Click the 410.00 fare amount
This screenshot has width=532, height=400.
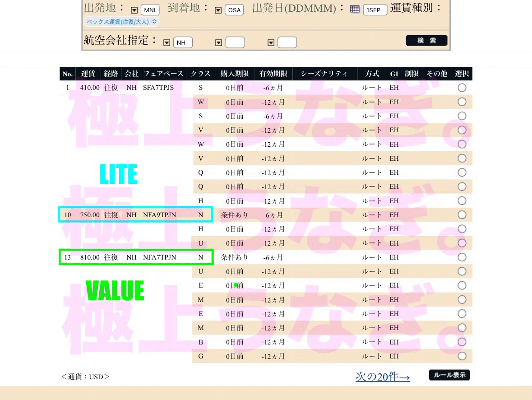click(90, 88)
